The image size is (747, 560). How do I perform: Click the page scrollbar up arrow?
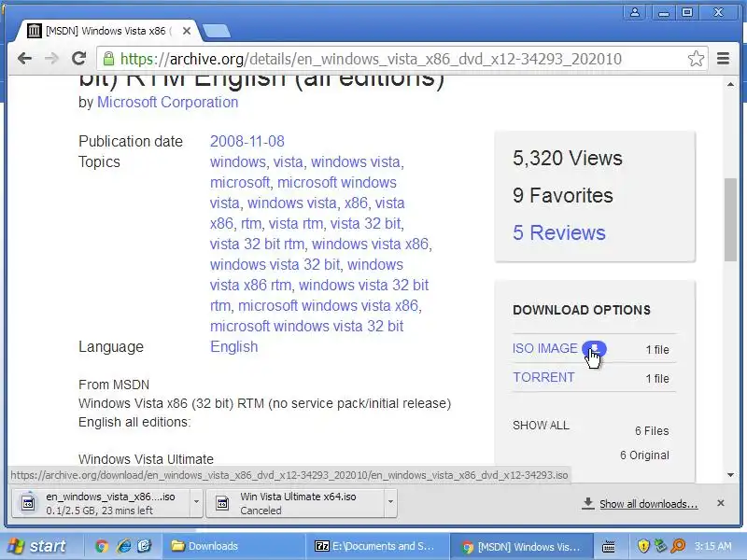(x=730, y=84)
